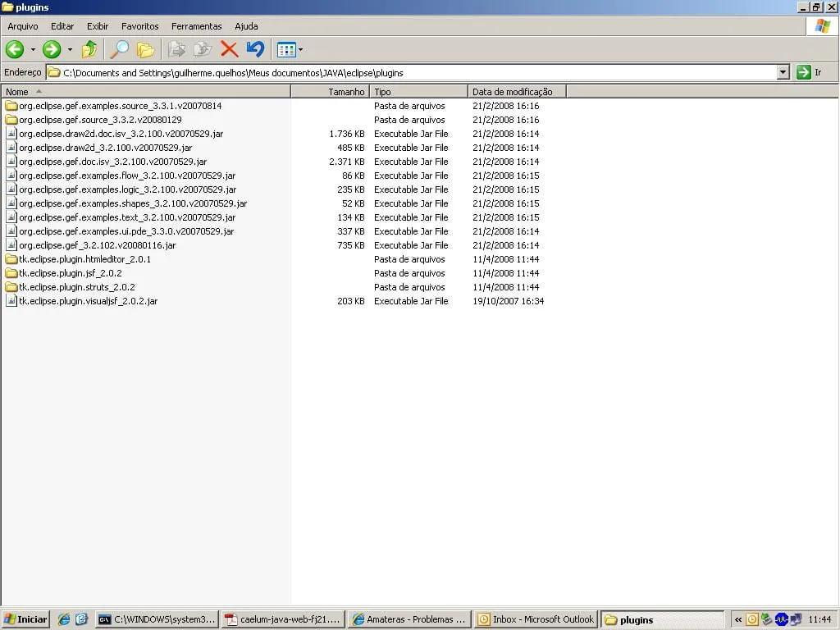Select tk.eclipse.plugin.struts_2.0.2 folder icon
The image size is (840, 630).
pyautogui.click(x=11, y=286)
